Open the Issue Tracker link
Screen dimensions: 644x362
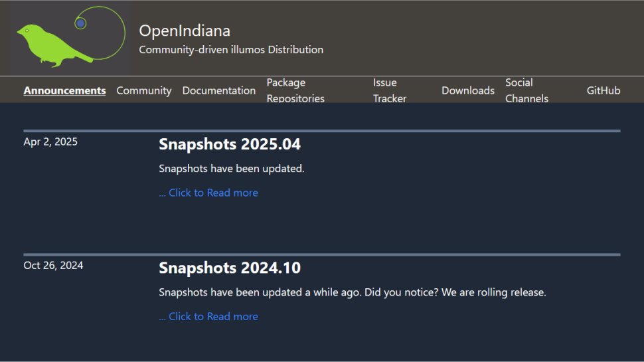(x=390, y=90)
